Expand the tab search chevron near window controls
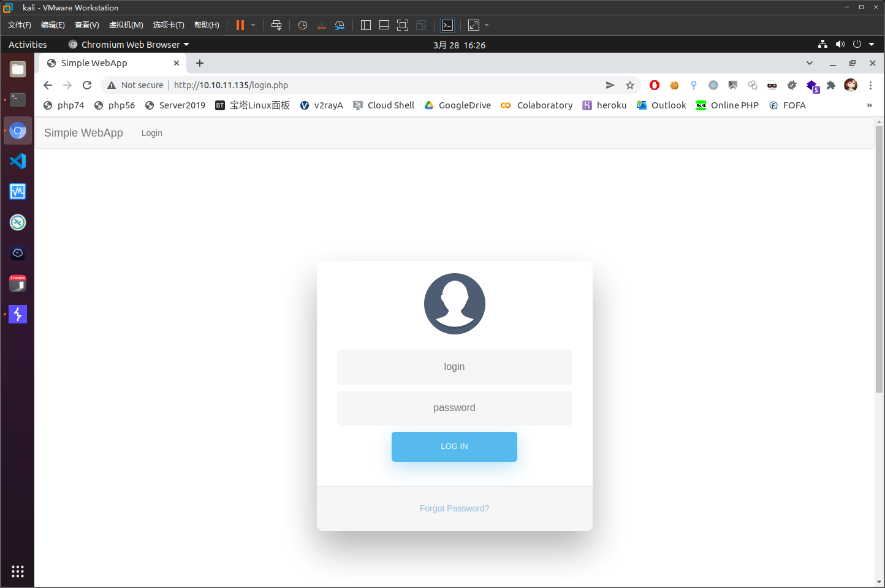Image resolution: width=885 pixels, height=588 pixels. [809, 62]
